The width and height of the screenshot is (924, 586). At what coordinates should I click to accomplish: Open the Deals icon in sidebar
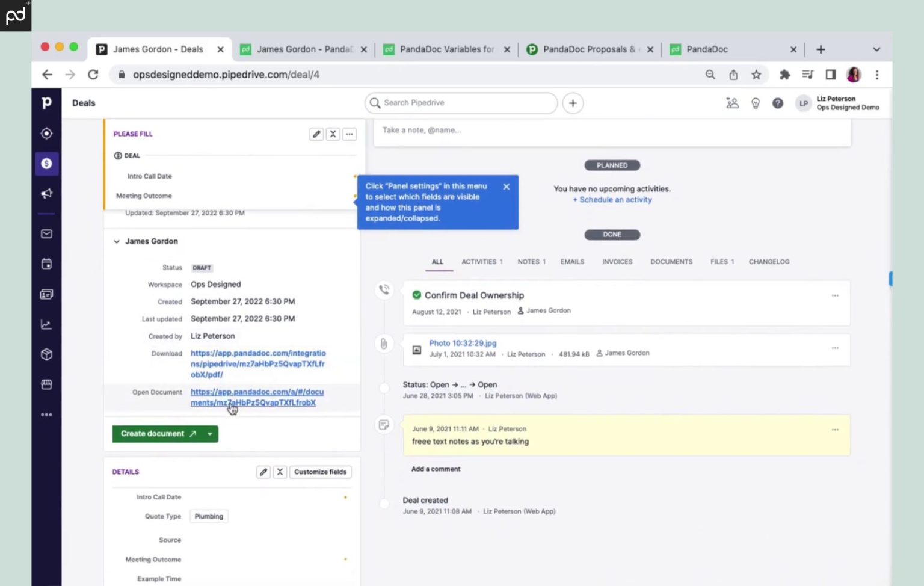[46, 164]
